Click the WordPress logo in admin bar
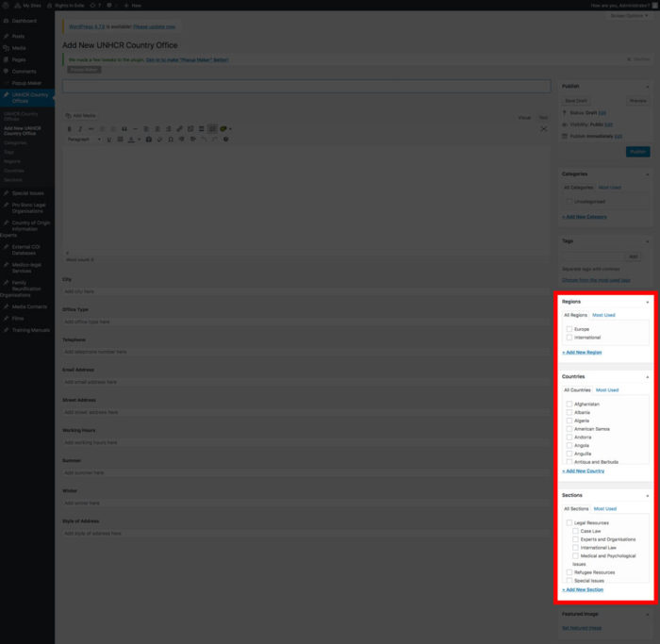 click(x=6, y=6)
